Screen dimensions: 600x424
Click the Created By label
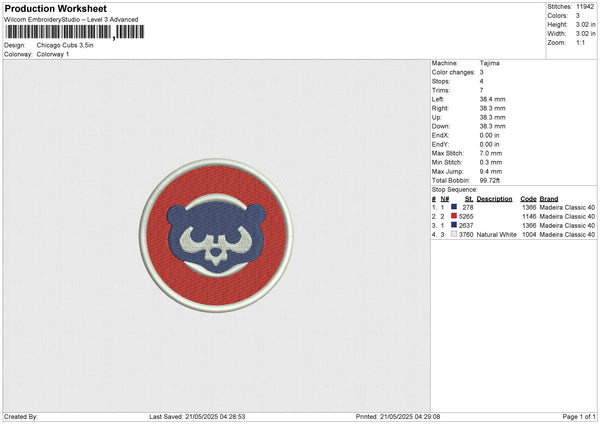tap(21, 416)
